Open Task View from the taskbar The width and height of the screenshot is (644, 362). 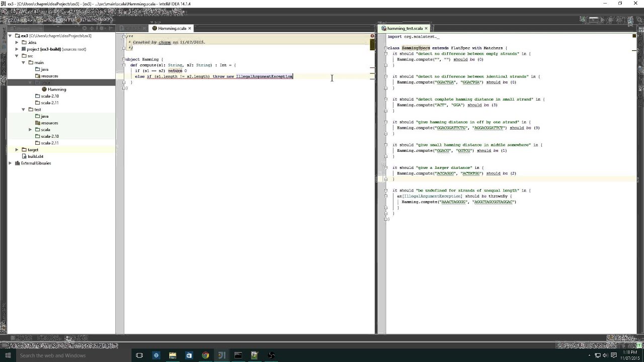pos(139,355)
